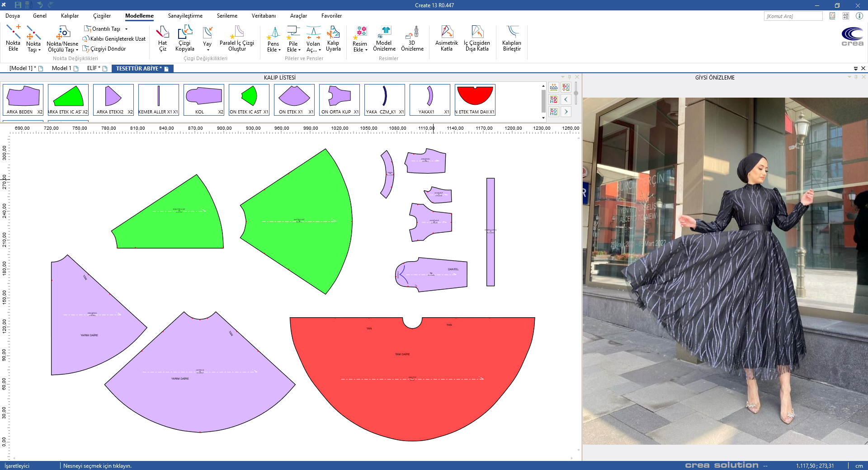Image resolution: width=868 pixels, height=470 pixels.
Task: Click the Asimetrik Katla tool
Action: point(446,38)
